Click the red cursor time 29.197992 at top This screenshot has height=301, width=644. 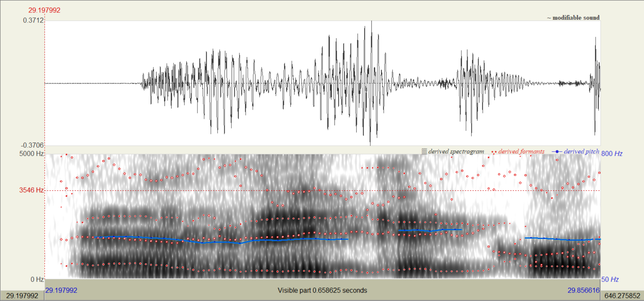tap(44, 10)
